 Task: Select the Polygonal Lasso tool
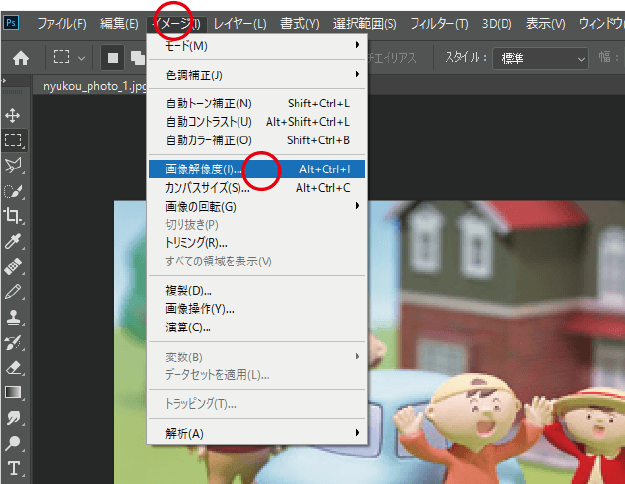[14, 165]
